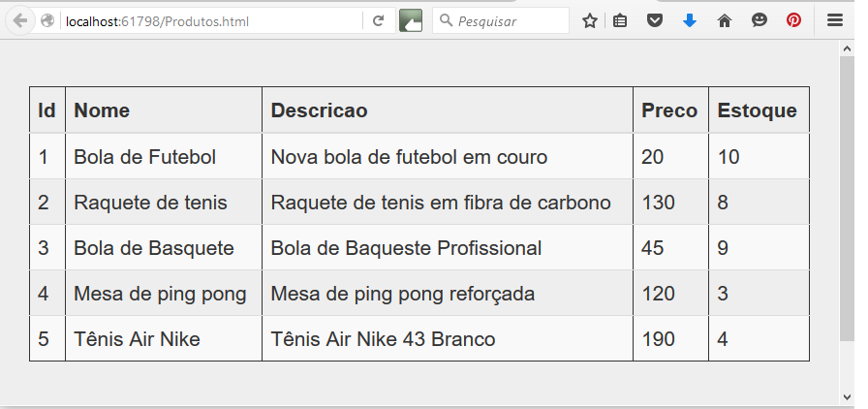Image resolution: width=868 pixels, height=409 pixels.
Task: Click the scrollbar down arrow
Action: (x=847, y=397)
